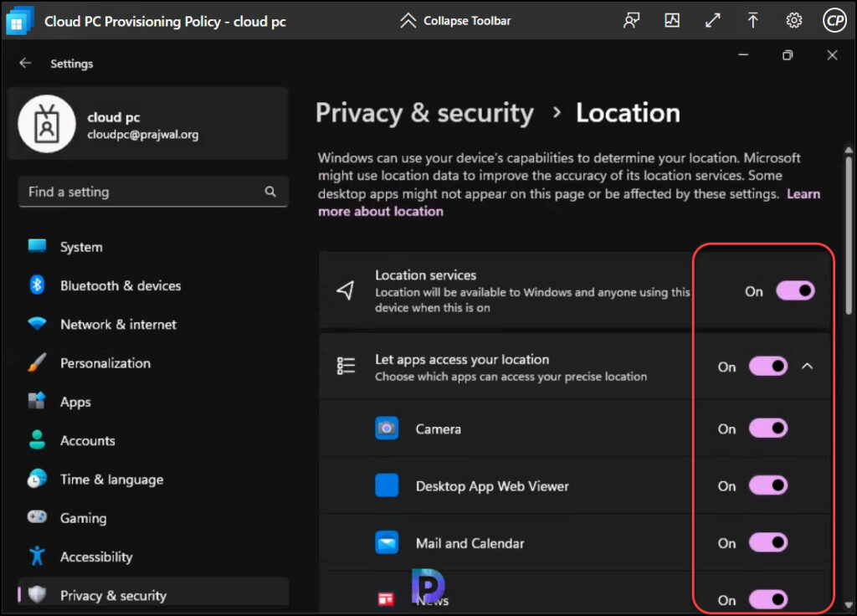Viewport: 857px width, 616px height.
Task: Click the Camera app icon
Action: pos(387,428)
